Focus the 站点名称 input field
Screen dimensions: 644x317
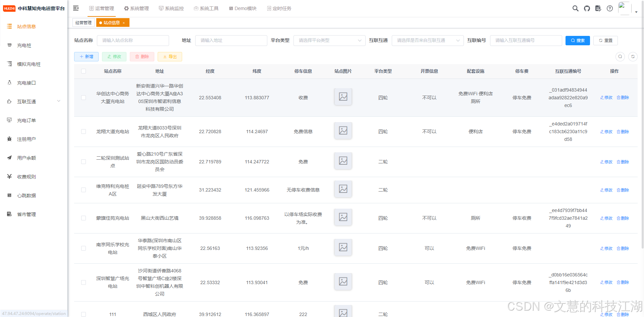click(x=133, y=41)
